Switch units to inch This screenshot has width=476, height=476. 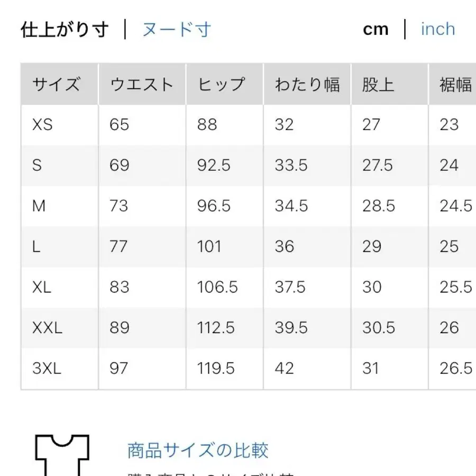[437, 30]
